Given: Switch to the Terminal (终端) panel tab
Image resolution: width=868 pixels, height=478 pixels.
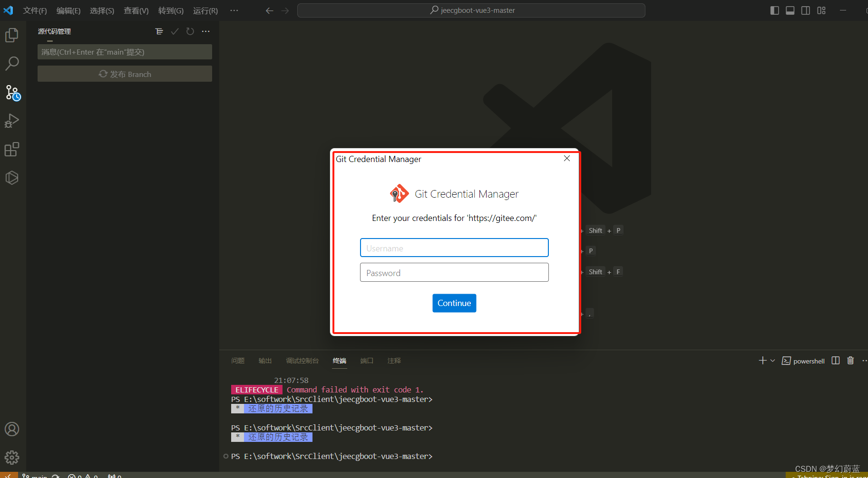Looking at the screenshot, I should (340, 361).
